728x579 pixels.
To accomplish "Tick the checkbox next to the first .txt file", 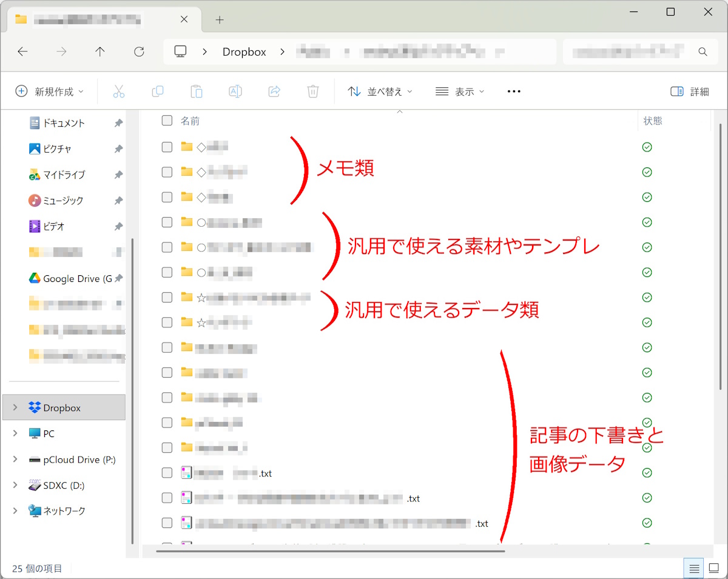I will (167, 473).
